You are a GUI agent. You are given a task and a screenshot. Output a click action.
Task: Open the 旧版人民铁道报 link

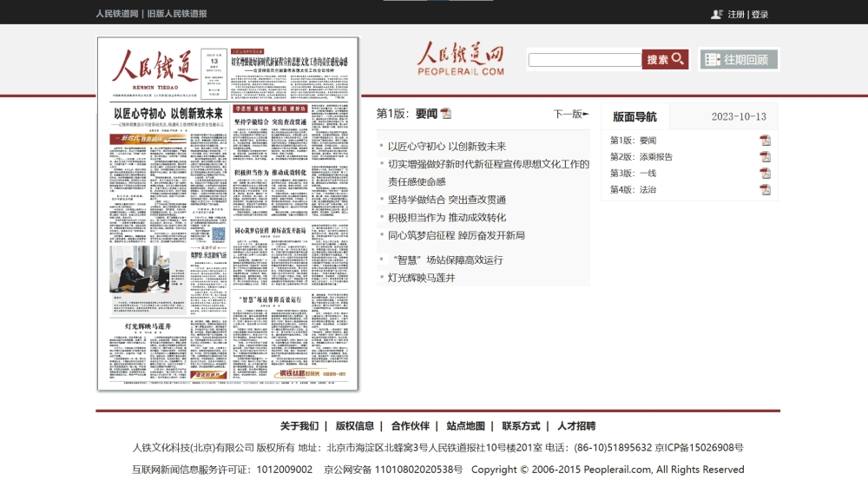[x=176, y=14]
